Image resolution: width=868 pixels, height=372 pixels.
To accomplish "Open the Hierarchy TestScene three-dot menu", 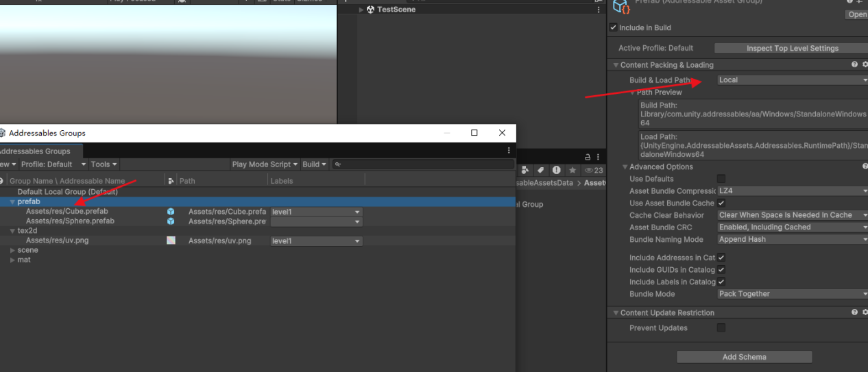I will (599, 10).
